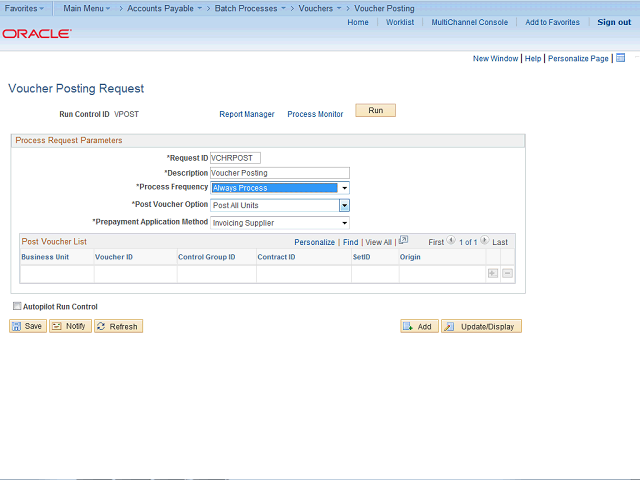Click the Refresh button

tap(118, 326)
